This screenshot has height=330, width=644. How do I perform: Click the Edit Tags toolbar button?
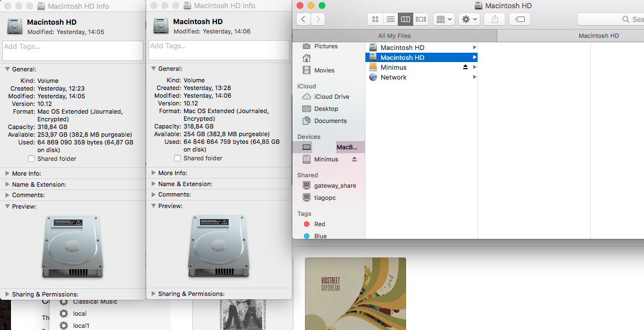520,19
